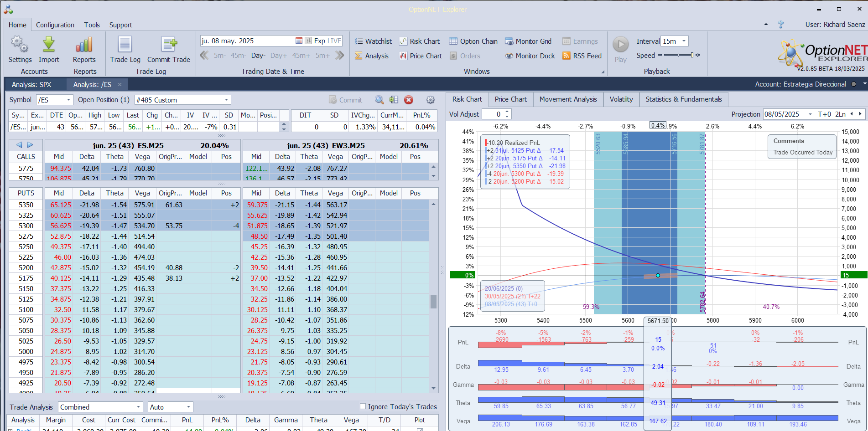Open the Risk Chart window
The width and height of the screenshot is (868, 431).
(420, 41)
